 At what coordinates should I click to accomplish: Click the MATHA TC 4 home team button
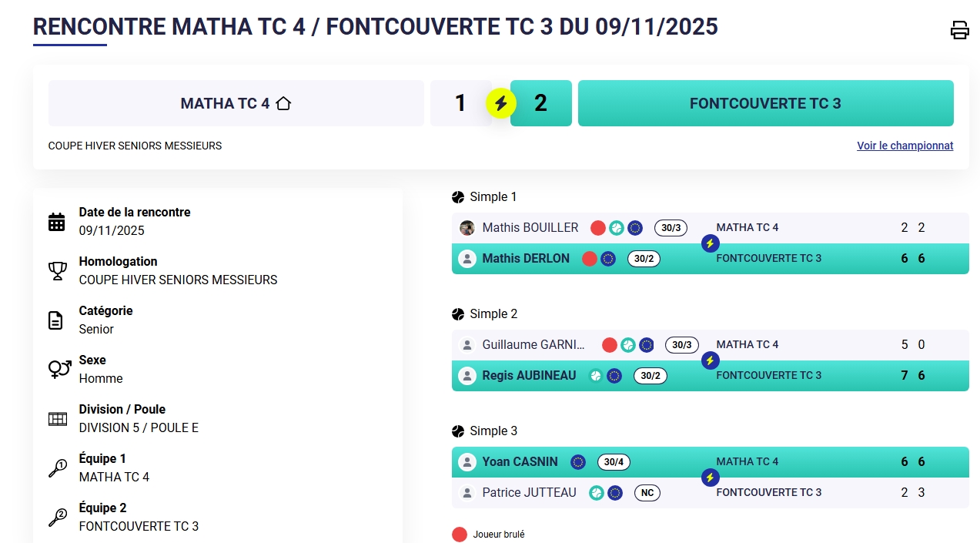pos(236,103)
